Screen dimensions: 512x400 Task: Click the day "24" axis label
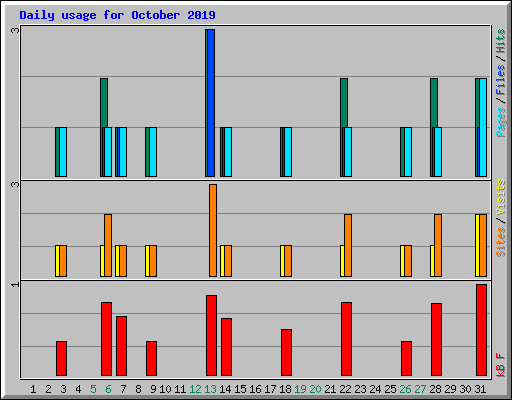(x=375, y=389)
